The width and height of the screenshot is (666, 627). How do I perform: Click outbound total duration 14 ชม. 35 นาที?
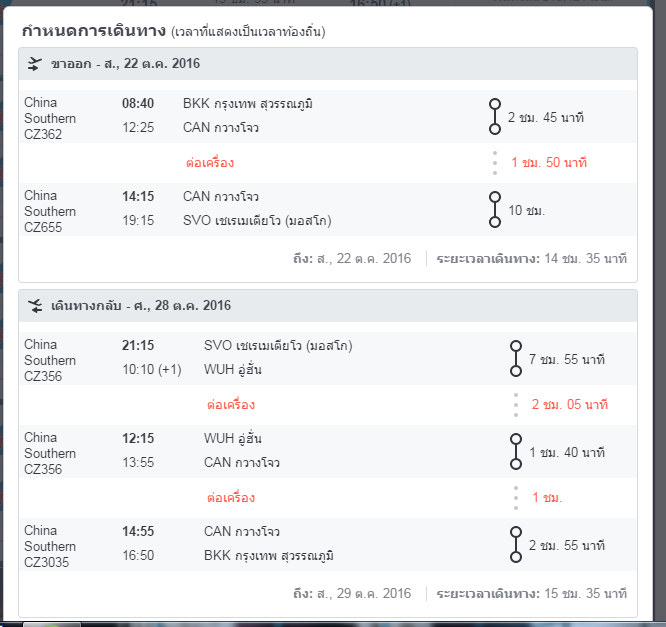[x=585, y=258]
